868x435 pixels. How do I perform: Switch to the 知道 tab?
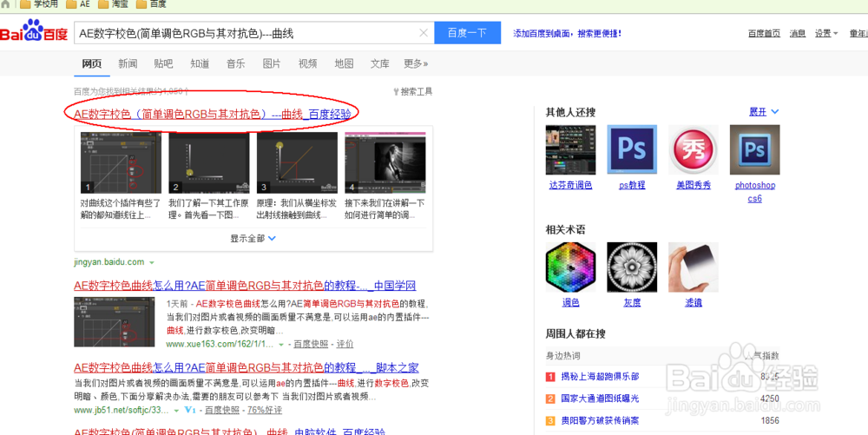pyautogui.click(x=200, y=63)
